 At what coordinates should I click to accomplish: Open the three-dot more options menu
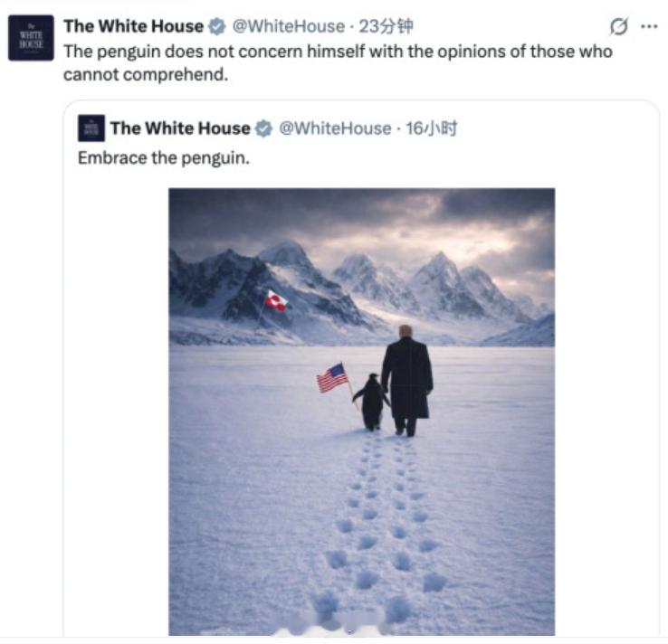pos(649,26)
